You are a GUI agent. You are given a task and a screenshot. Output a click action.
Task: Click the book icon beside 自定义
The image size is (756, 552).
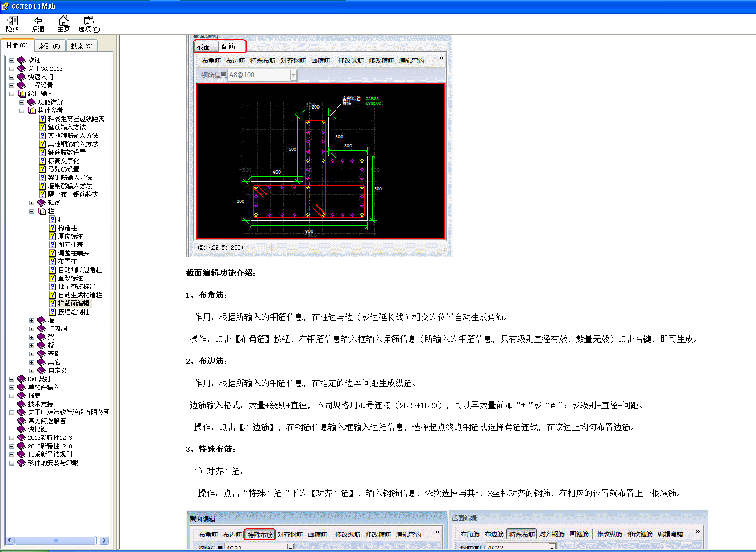(x=41, y=371)
